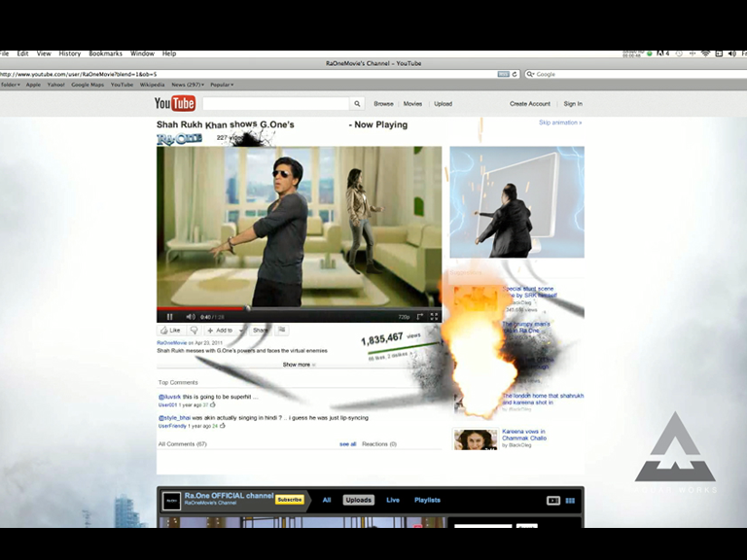This screenshot has width=747, height=560.
Task: Switch channel to grid view icon
Action: pos(570,501)
